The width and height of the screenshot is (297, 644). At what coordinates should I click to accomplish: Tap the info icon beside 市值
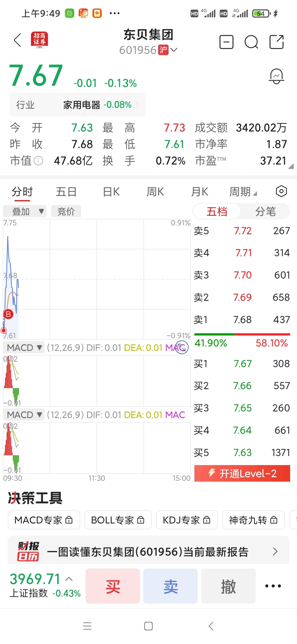(38, 161)
